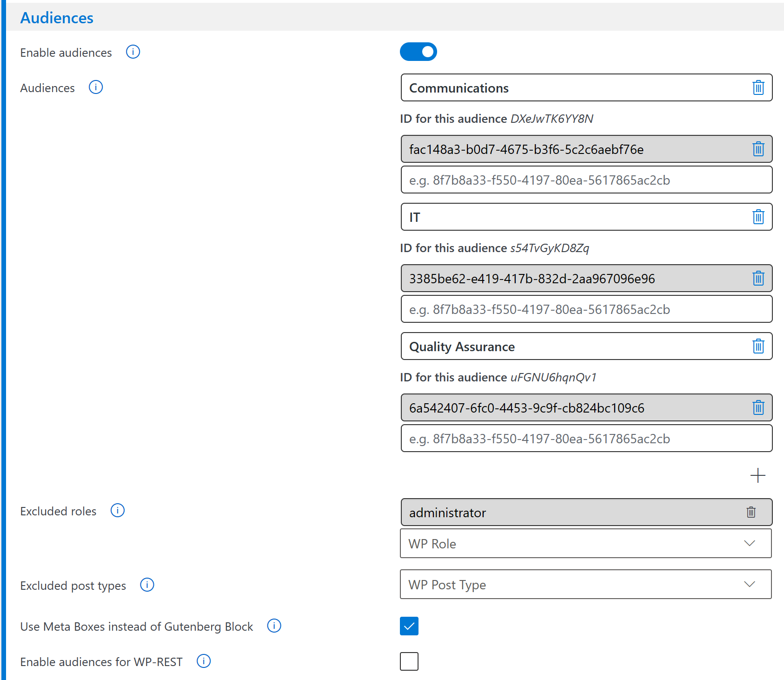The width and height of the screenshot is (784, 680).
Task: Delete the IT audience with trash icon
Action: click(x=758, y=217)
